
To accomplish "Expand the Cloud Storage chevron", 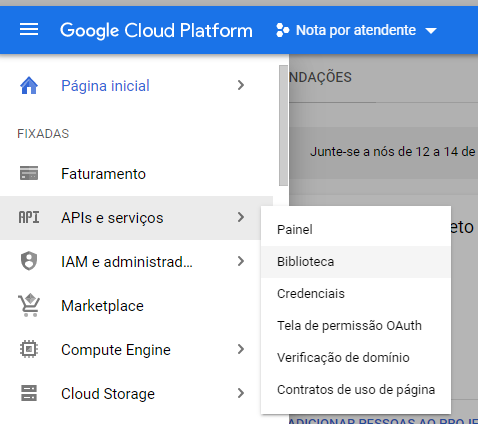I will tap(241, 393).
